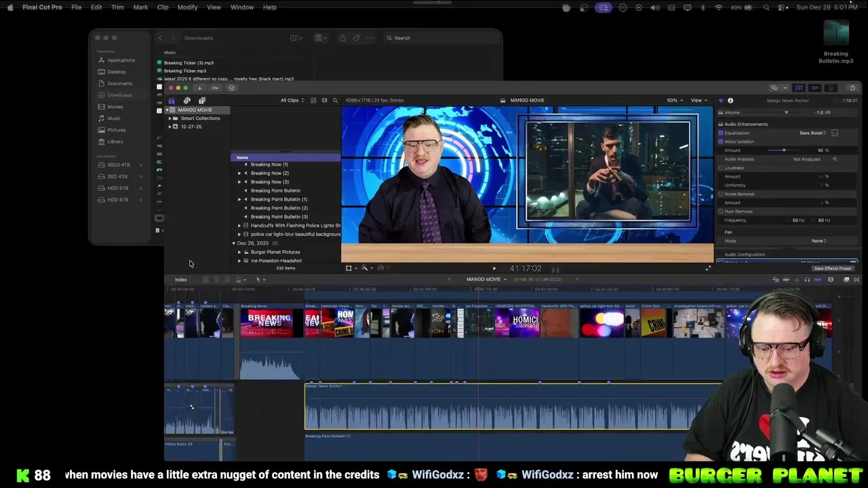
Task: Adjust the Voice Isolation Amount slider
Action: pos(785,150)
